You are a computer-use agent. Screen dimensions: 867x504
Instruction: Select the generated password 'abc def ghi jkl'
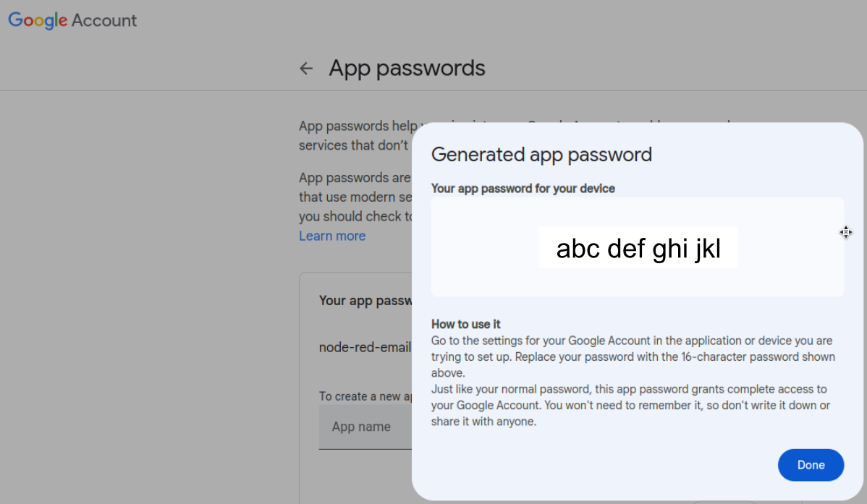point(638,248)
